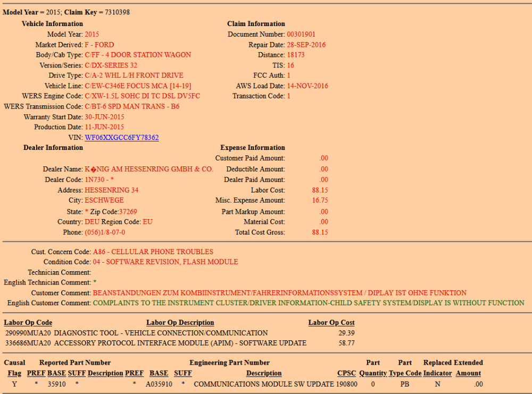Click engineering part base number A035910
This screenshot has width=532, height=394.
tap(160, 383)
